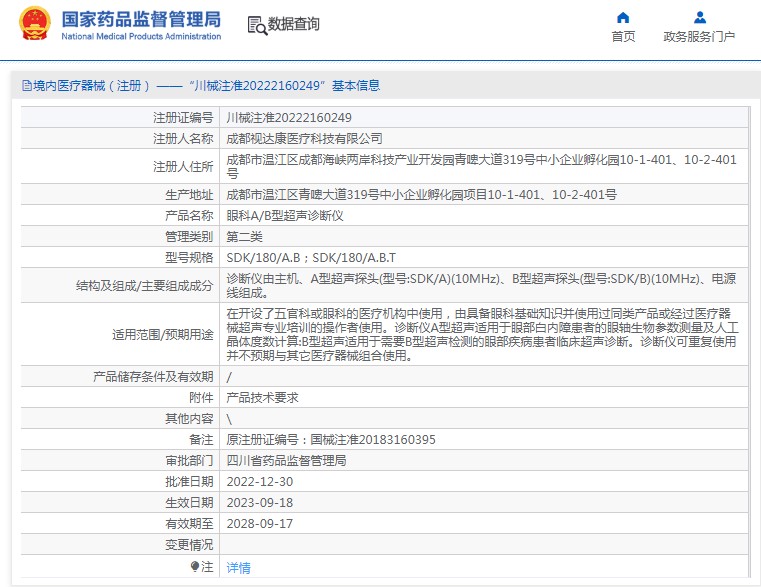Click the 产品技术要求 attachment entry
This screenshot has width=761, height=587.
262,397
